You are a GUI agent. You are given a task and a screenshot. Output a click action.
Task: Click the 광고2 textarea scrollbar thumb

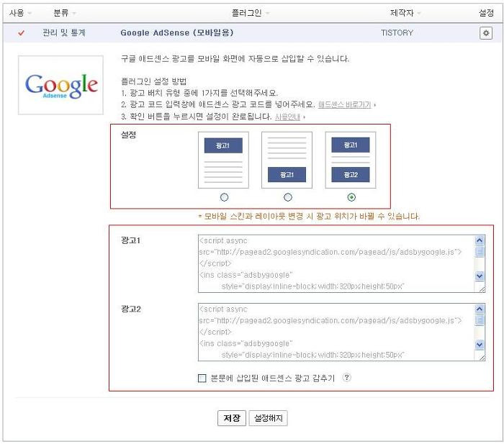point(480,320)
